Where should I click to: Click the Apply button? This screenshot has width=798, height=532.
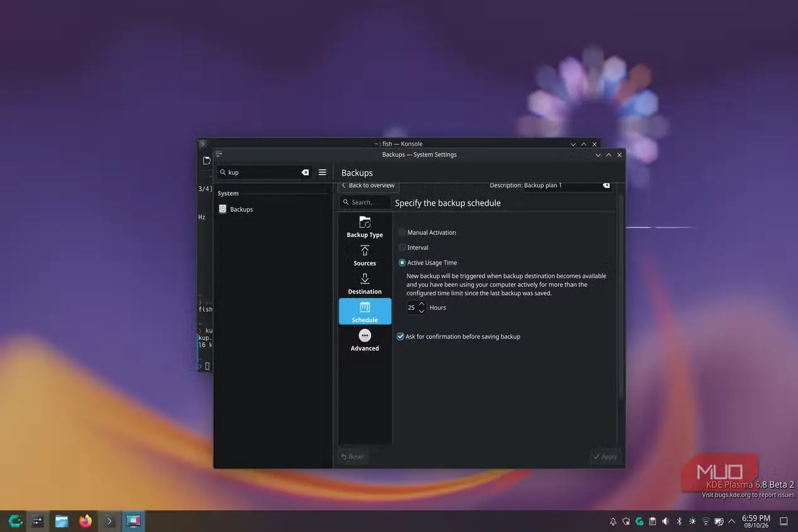605,457
